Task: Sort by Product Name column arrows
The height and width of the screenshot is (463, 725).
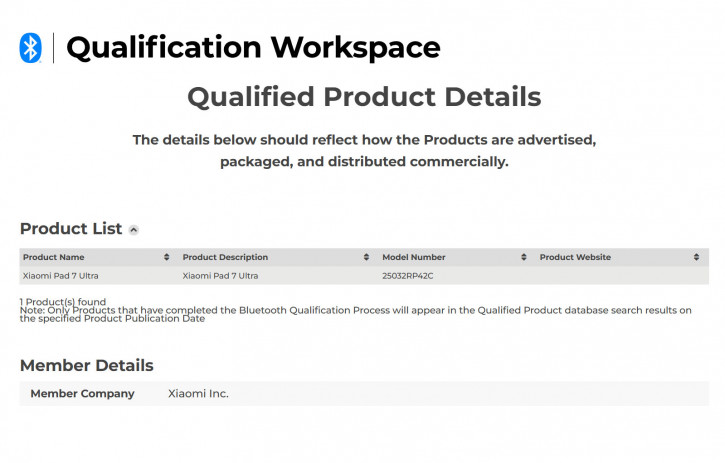Action: point(166,257)
